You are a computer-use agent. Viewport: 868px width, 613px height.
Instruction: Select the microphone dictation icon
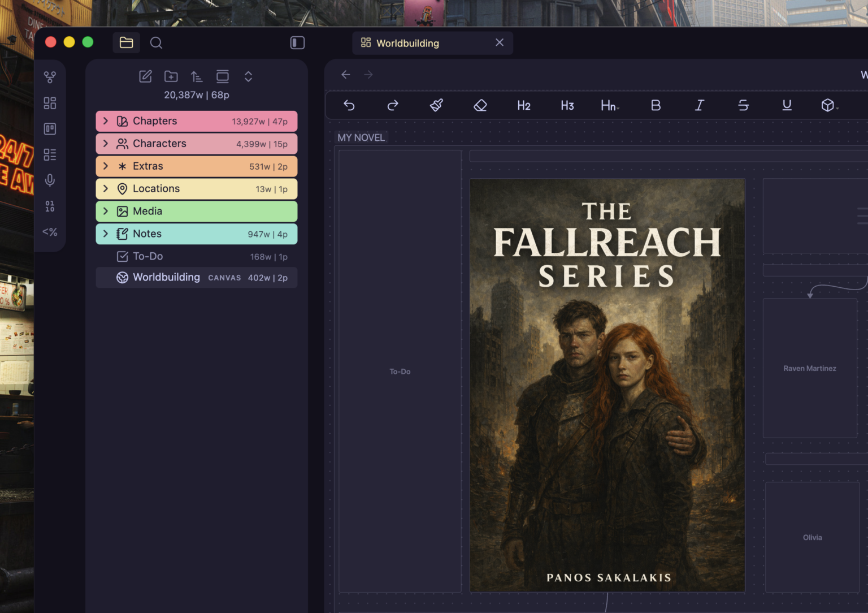[50, 180]
